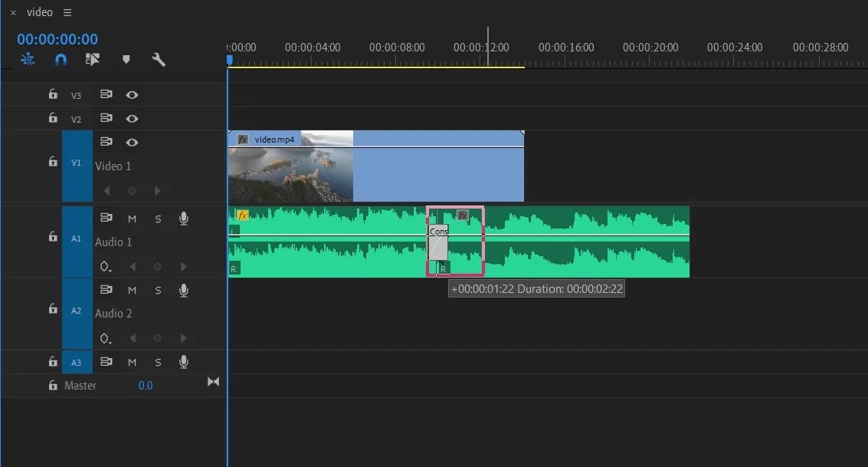This screenshot has height=467, width=868.
Task: Toggle track output eye for Video 1
Action: (130, 142)
